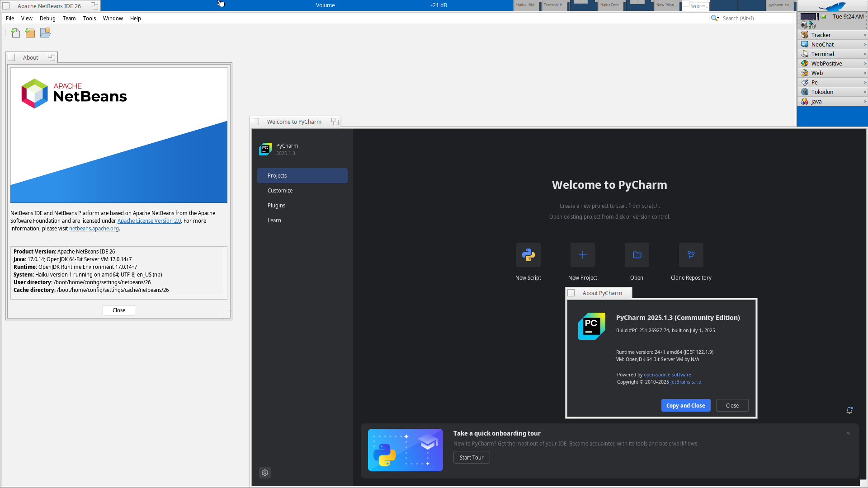The image size is (868, 488).
Task: Click the Tue 9:24 AM clock in the Deskbar
Action: pyautogui.click(x=848, y=16)
